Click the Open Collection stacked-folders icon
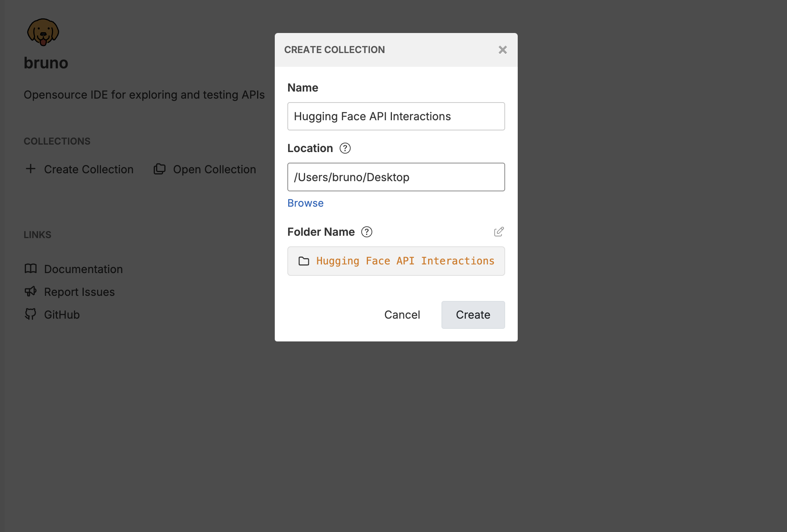Image resolution: width=787 pixels, height=532 pixels. pos(159,169)
